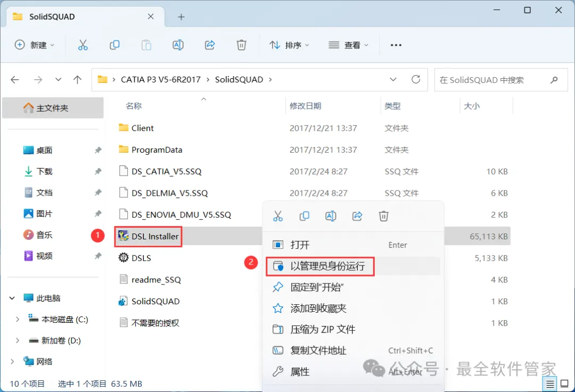Expand the chevron after SolidSQUAD in the path

tap(270, 79)
